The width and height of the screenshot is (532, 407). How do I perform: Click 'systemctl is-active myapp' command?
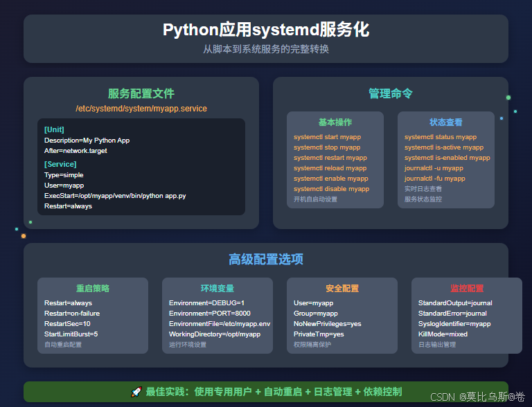444,147
